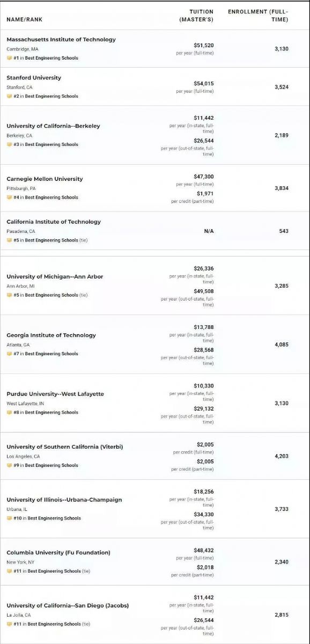Viewport: 310px width, 644px height.
Task: Open the Stanford University profile link
Action: [x=34, y=78]
